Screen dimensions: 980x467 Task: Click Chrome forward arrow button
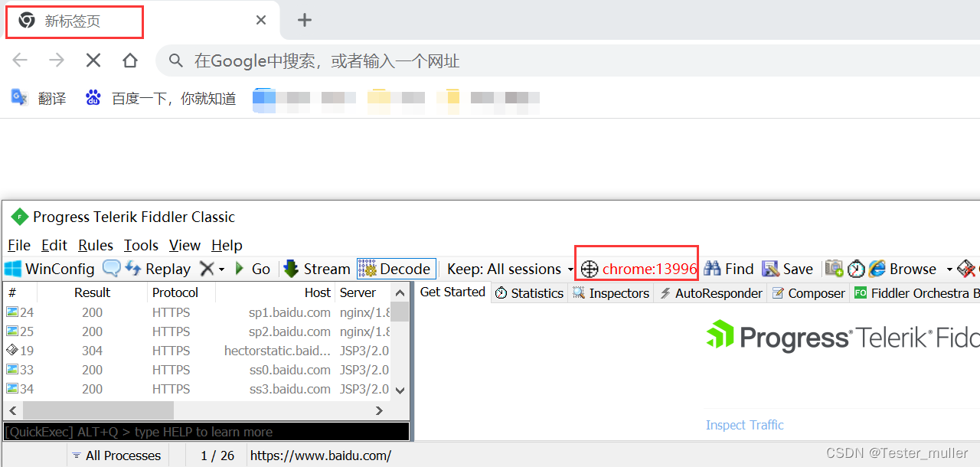57,60
